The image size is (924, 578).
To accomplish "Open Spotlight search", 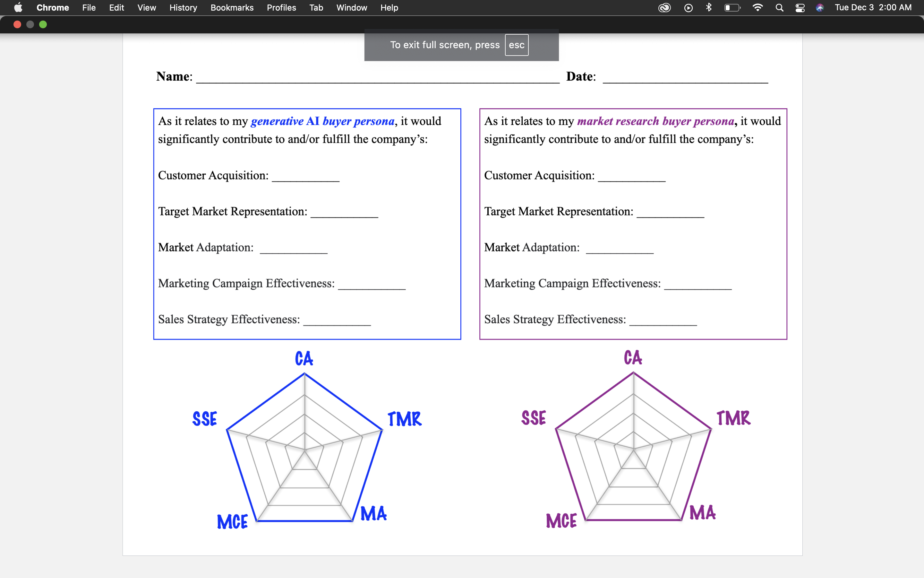I will coord(780,8).
